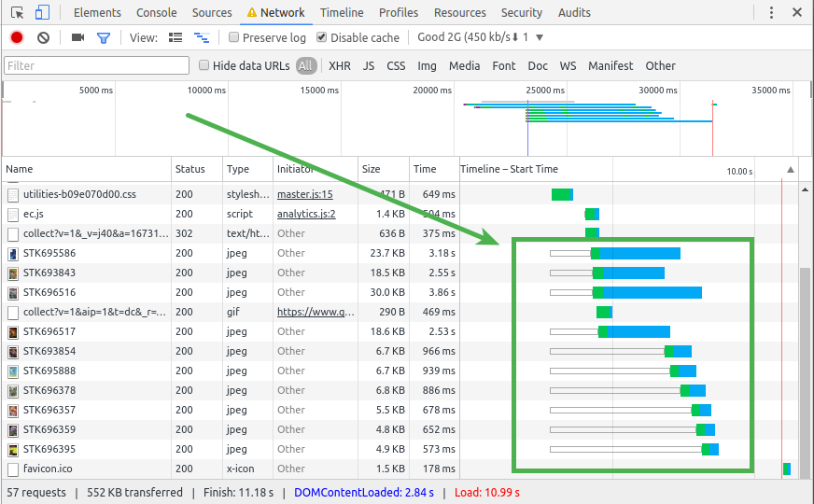Image resolution: width=814 pixels, height=504 pixels.
Task: Open the timeline column sort arrow
Action: tap(791, 170)
